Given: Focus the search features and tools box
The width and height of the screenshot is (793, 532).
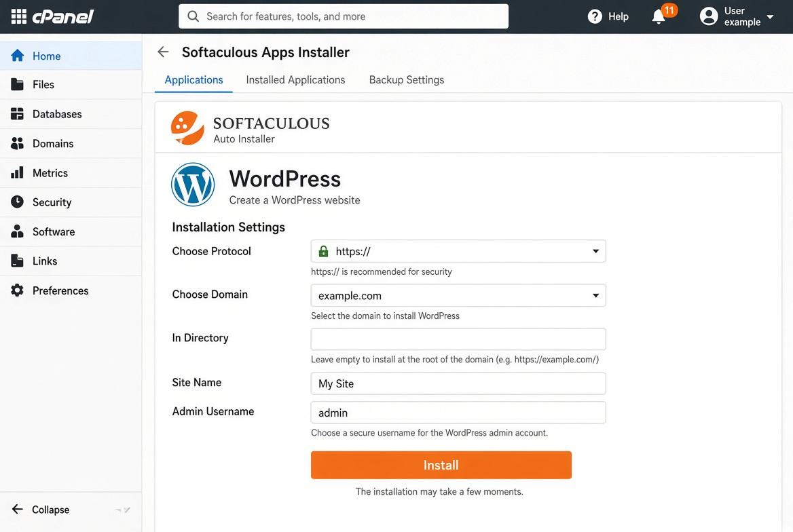Looking at the screenshot, I should tap(344, 16).
